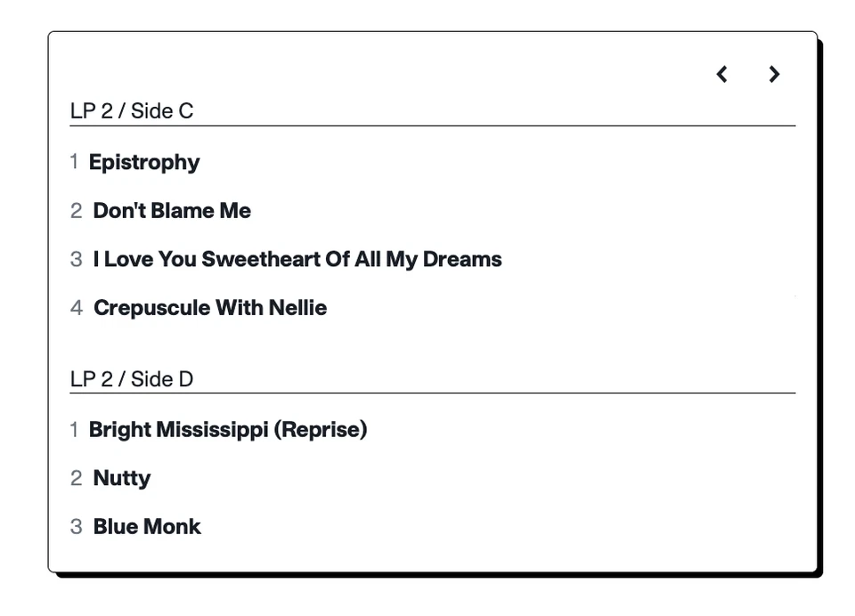The height and width of the screenshot is (616, 855).
Task: Click track number 3 beside Blue Monk
Action: coord(76,527)
